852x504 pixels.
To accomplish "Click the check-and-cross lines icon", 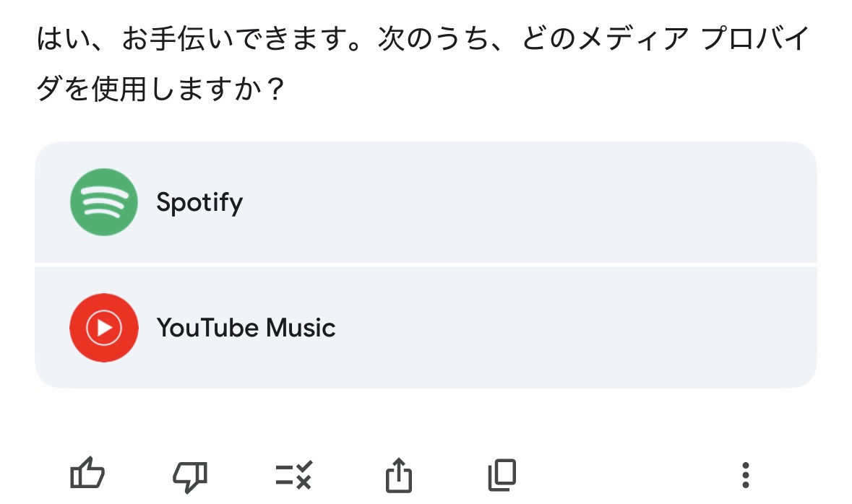I will [294, 475].
